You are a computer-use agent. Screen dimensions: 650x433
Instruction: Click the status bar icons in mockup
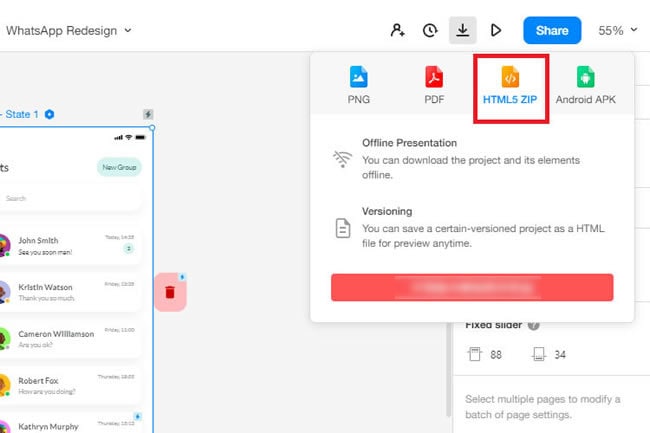(130, 137)
